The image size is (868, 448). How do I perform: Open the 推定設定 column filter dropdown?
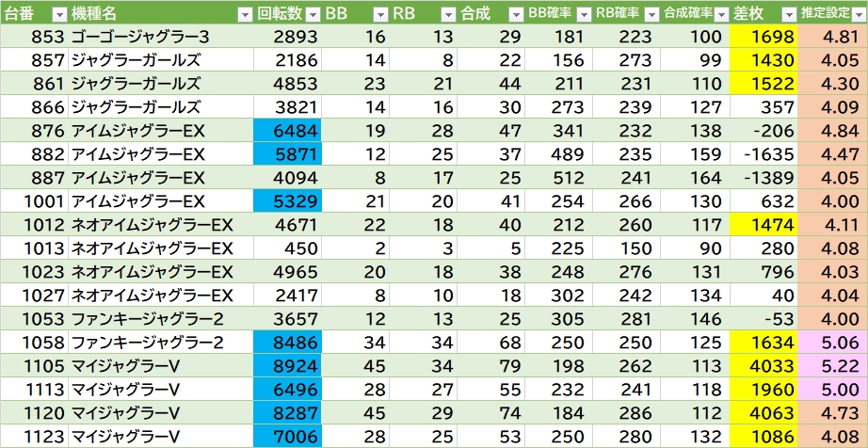[857, 13]
